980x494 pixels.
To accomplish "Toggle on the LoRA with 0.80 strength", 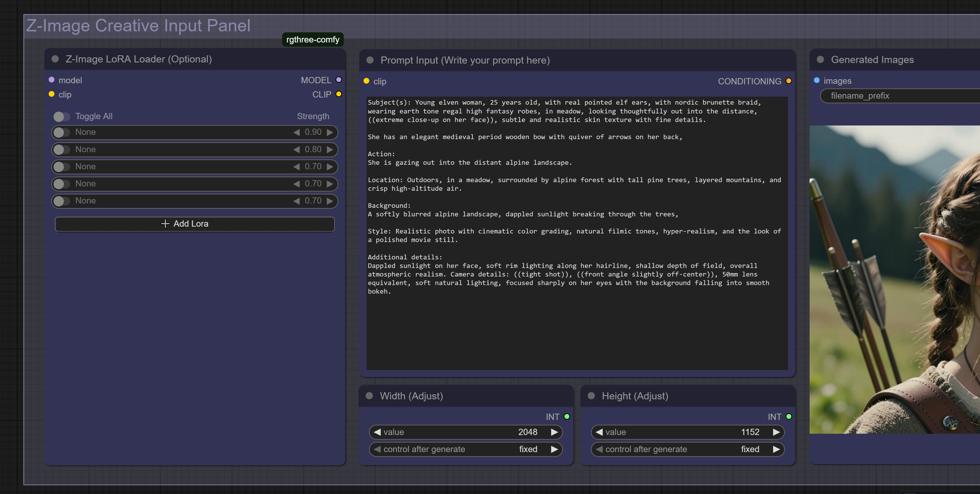I will point(61,149).
